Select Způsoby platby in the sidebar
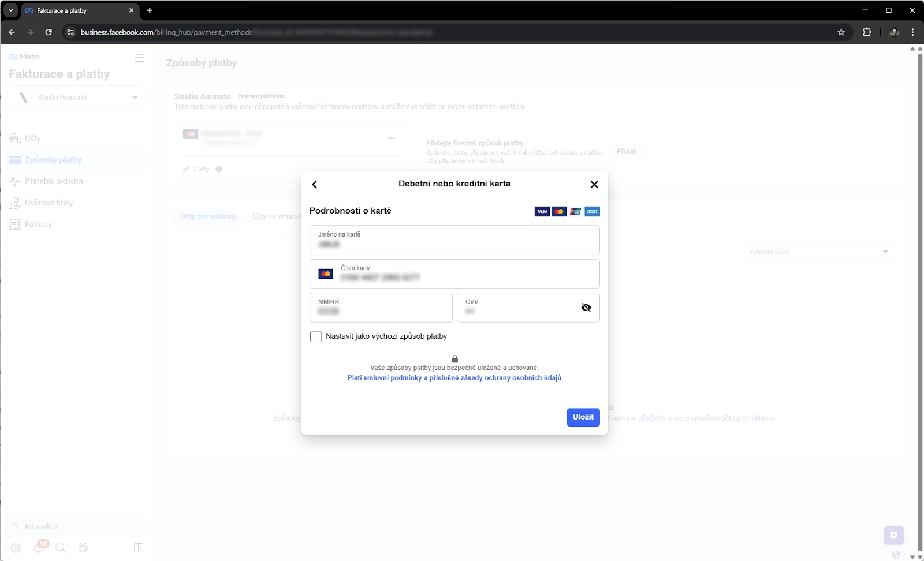 pos(76,160)
